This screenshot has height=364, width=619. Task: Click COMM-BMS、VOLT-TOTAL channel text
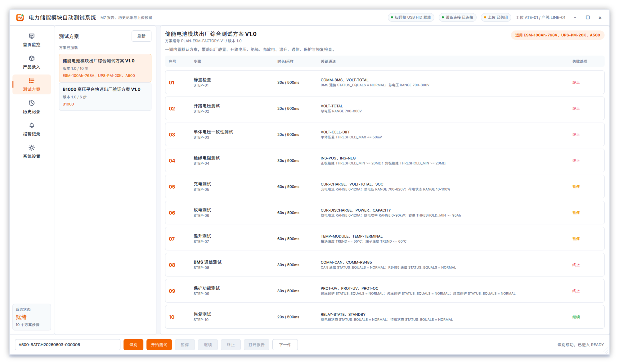pyautogui.click(x=344, y=80)
